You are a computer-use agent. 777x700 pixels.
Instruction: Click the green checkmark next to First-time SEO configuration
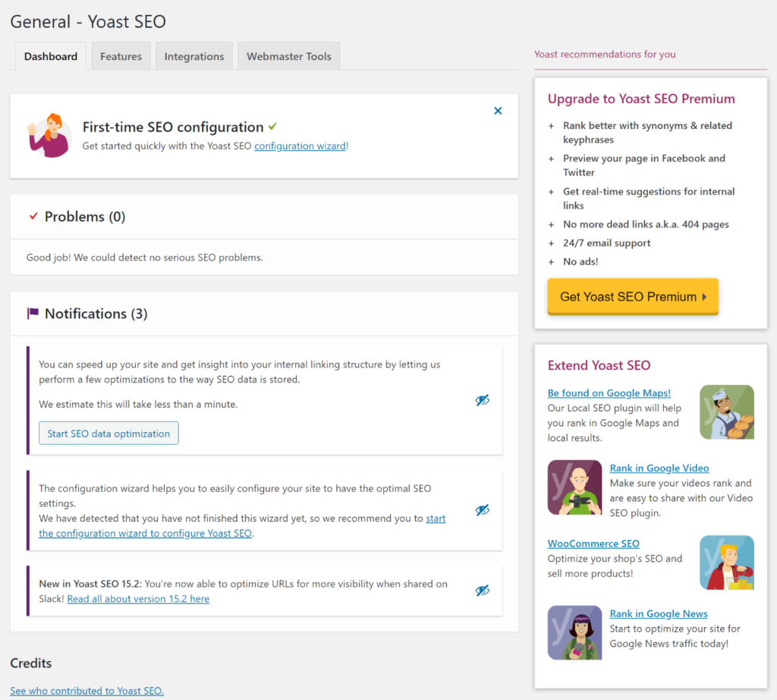(272, 127)
